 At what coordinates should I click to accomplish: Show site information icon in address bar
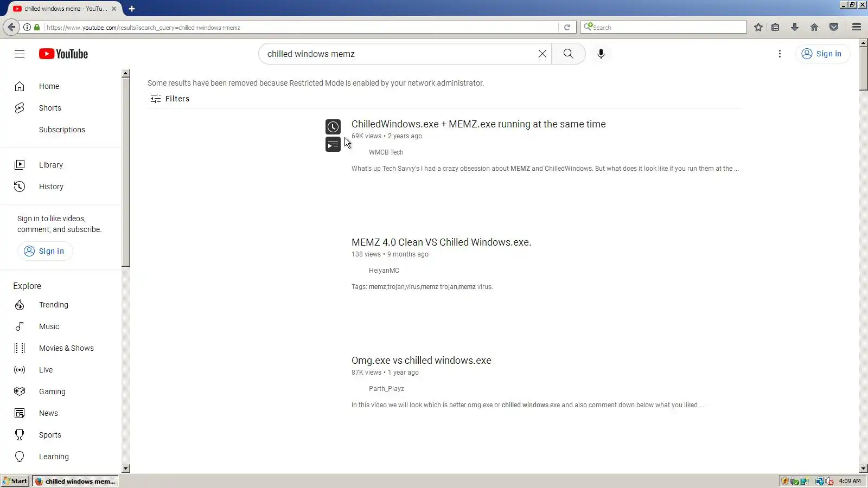click(x=27, y=27)
